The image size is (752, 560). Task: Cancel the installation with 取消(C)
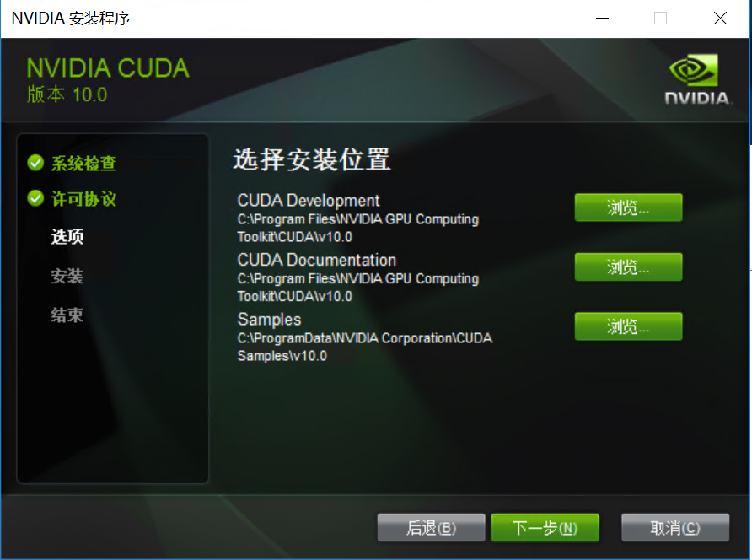[675, 528]
